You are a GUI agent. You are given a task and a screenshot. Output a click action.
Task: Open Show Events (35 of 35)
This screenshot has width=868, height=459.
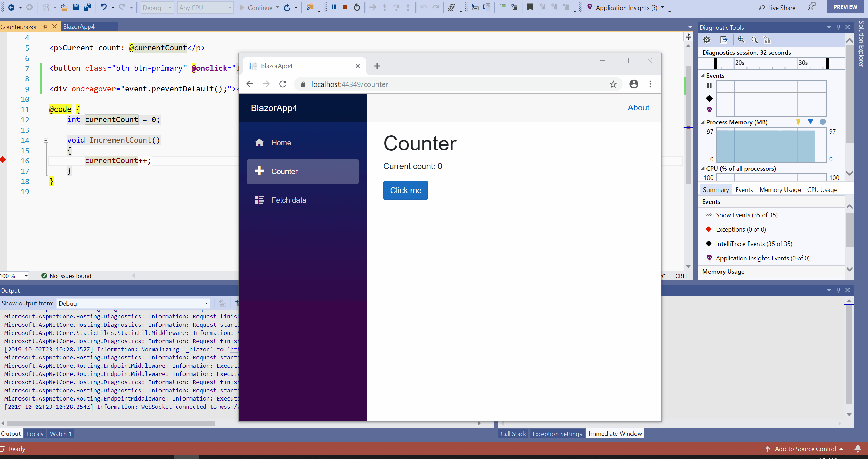pos(746,215)
